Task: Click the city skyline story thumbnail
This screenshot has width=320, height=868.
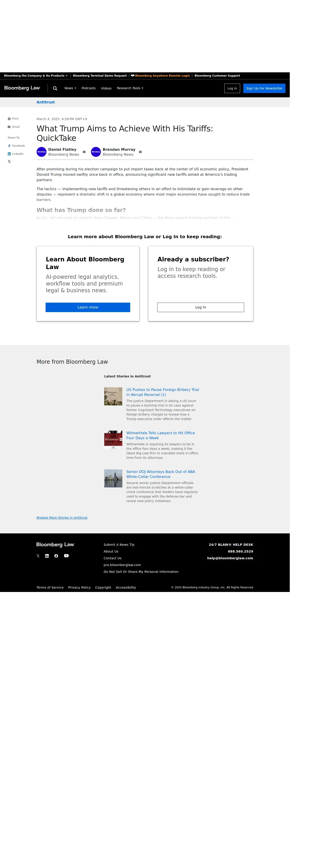Action: point(113,478)
